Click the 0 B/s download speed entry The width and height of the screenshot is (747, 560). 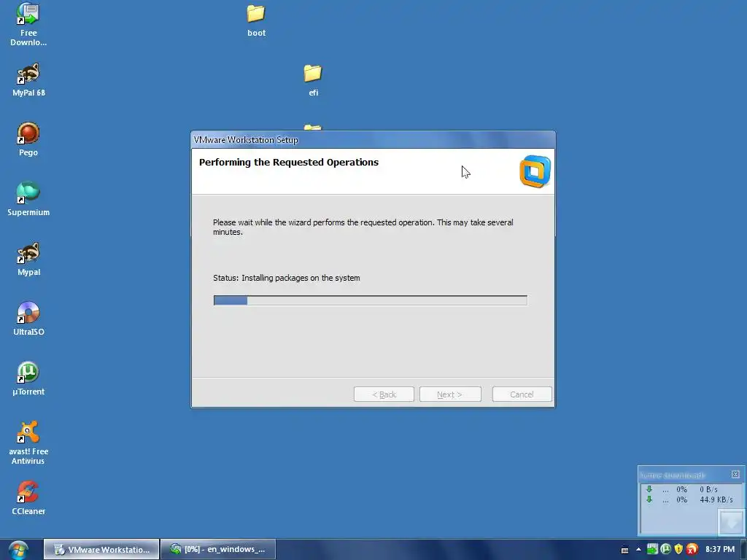(708, 489)
